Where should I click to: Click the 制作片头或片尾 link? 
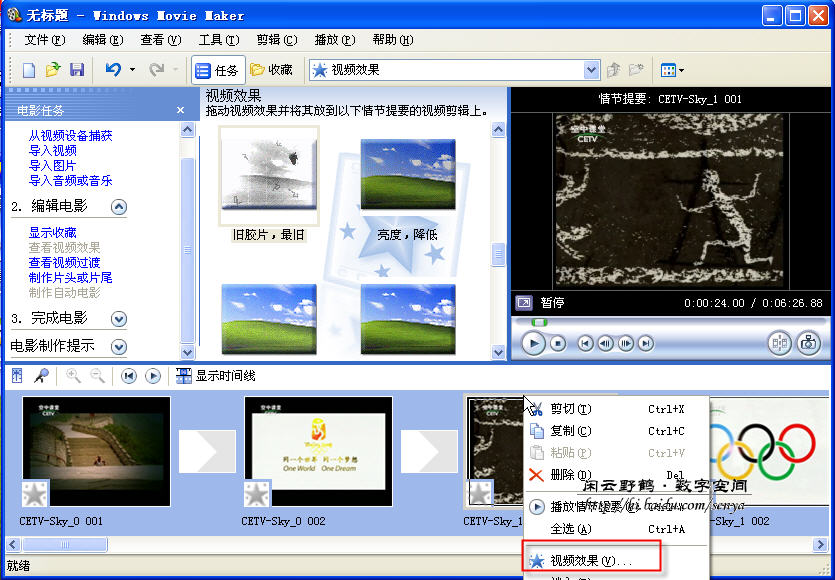(70, 277)
